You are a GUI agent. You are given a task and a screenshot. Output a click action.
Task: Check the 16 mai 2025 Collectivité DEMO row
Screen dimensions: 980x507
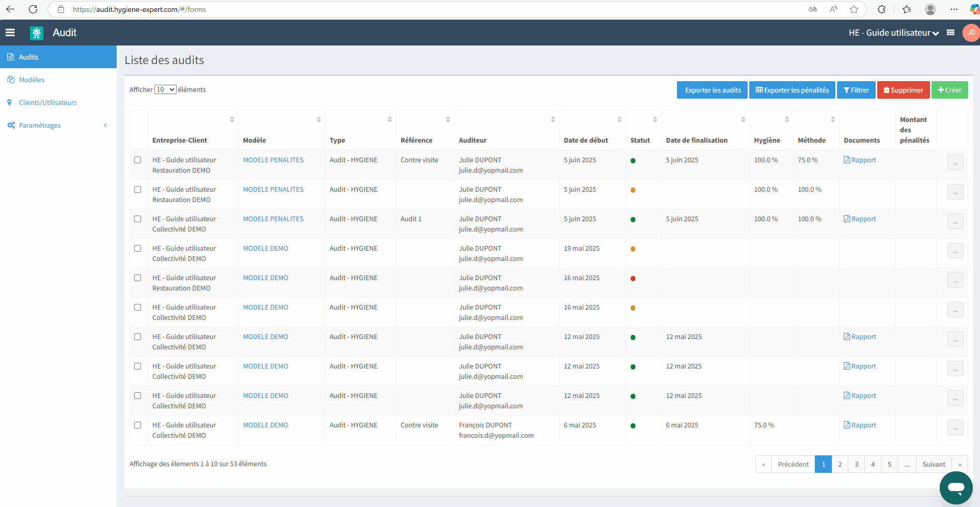point(138,308)
